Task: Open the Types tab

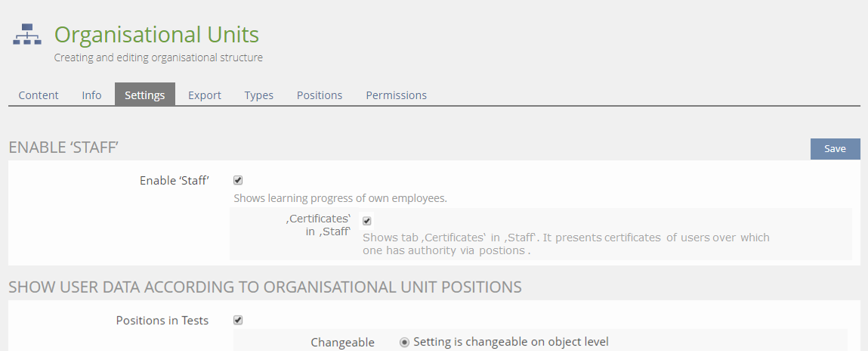Action: click(259, 95)
